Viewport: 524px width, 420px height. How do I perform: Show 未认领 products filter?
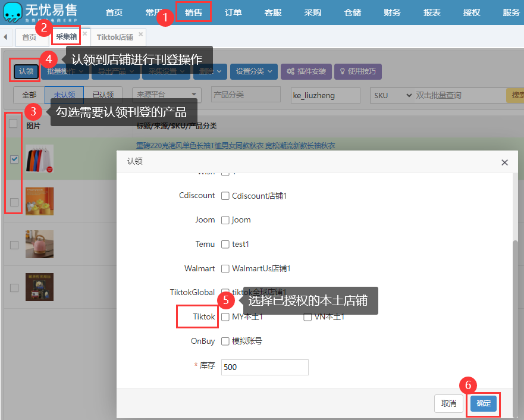pyautogui.click(x=64, y=95)
